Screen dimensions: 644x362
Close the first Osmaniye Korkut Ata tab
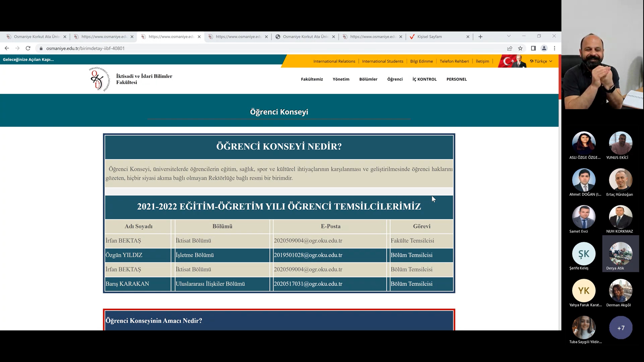pos(65,37)
